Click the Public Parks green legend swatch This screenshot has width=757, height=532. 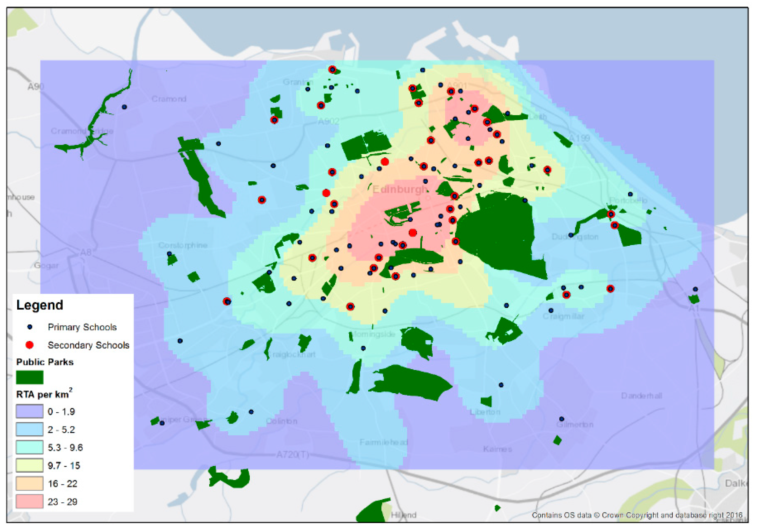tap(30, 377)
